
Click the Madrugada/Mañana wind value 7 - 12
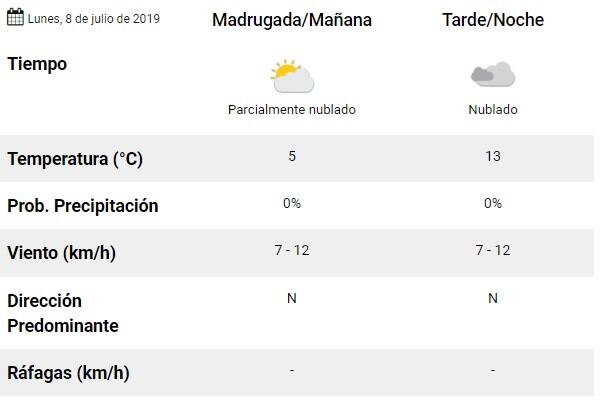tap(292, 250)
